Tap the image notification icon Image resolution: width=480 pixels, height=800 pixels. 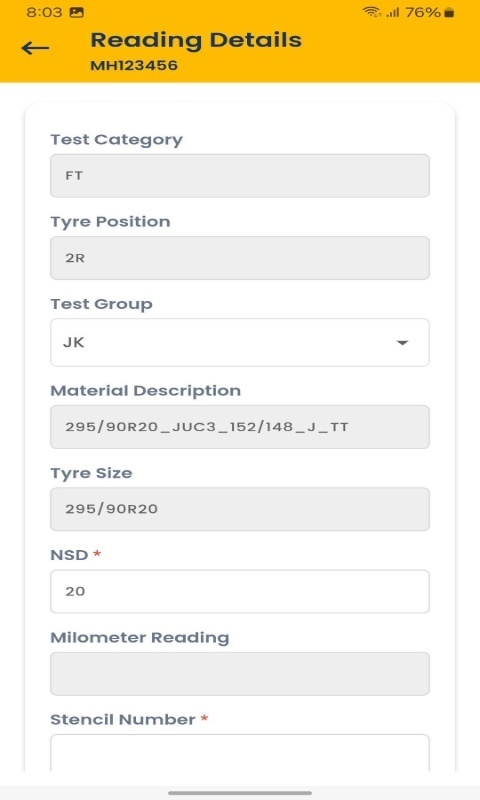(x=77, y=13)
